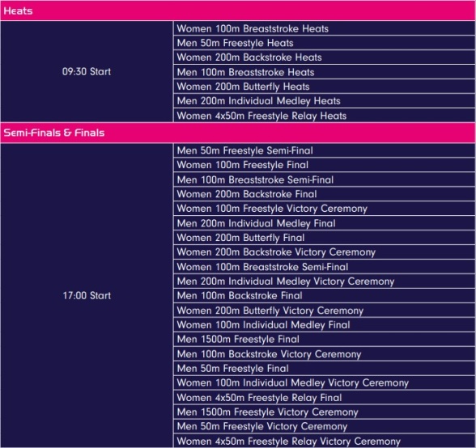
Task: Select Men 50m Freestyle Heats row
Action: [x=324, y=43]
